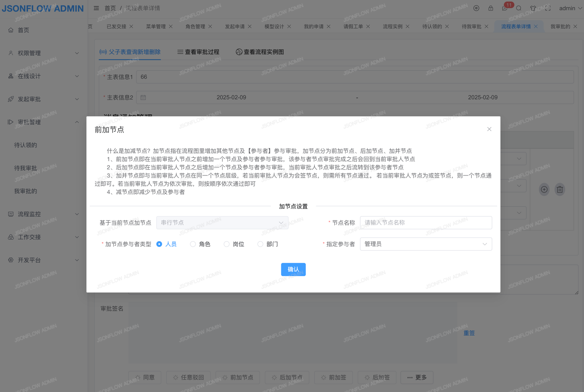
Task: Click the circular plus add-row icon
Action: click(x=544, y=189)
